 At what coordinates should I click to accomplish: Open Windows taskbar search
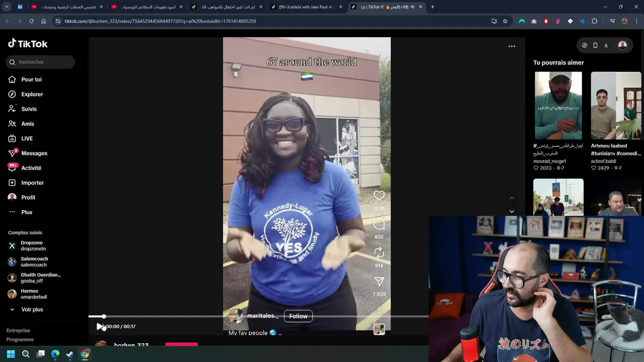pos(26,354)
